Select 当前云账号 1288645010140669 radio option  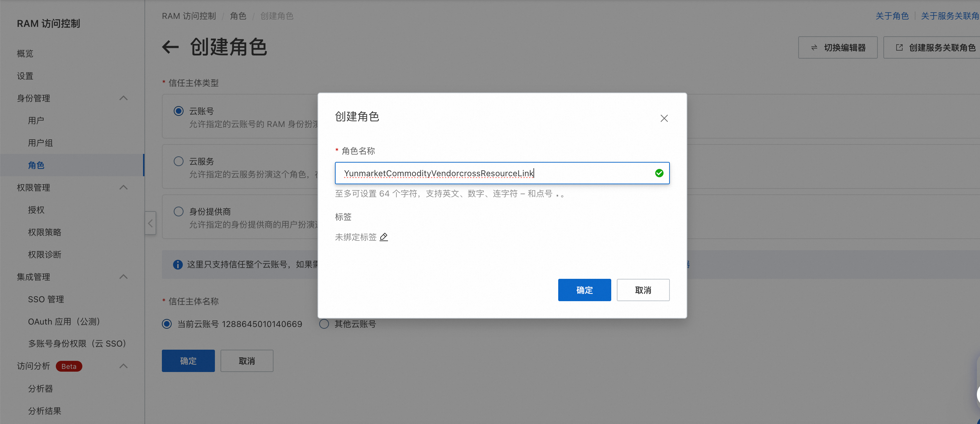pos(167,324)
